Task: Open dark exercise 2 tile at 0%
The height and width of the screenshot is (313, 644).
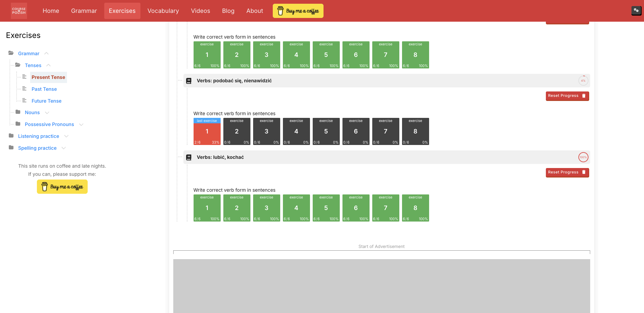Action: (237, 131)
